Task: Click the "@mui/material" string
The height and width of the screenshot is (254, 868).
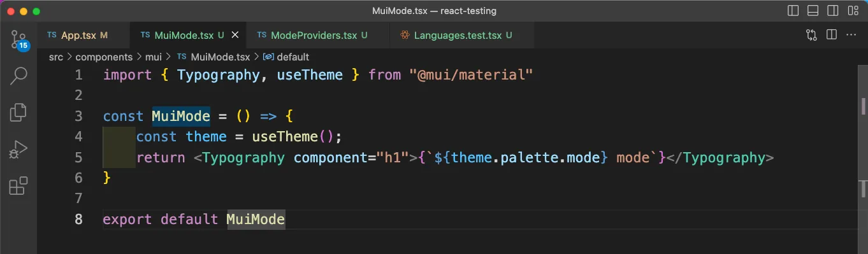Action: point(471,75)
